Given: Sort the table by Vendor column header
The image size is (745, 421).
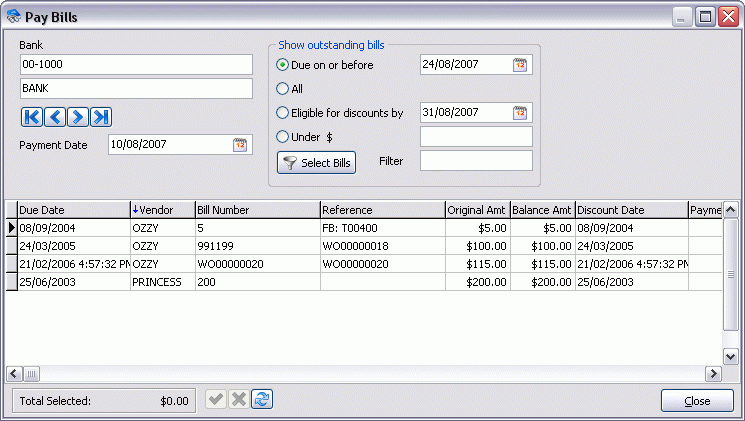Looking at the screenshot, I should click(x=160, y=210).
